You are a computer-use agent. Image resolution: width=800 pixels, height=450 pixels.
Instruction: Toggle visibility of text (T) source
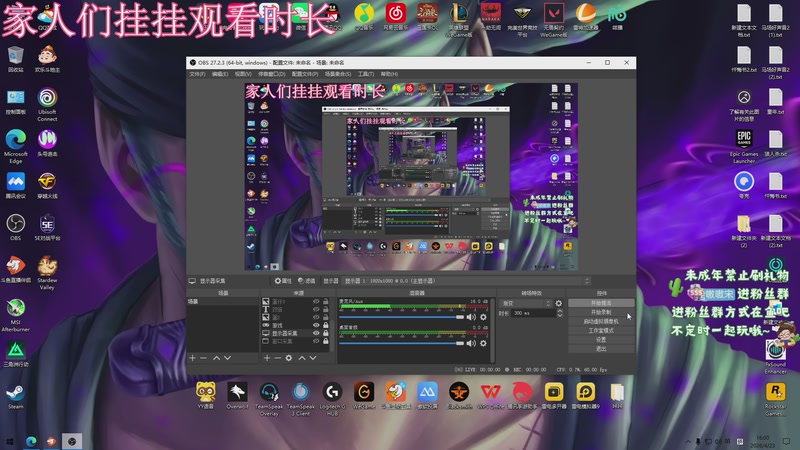coord(316,309)
